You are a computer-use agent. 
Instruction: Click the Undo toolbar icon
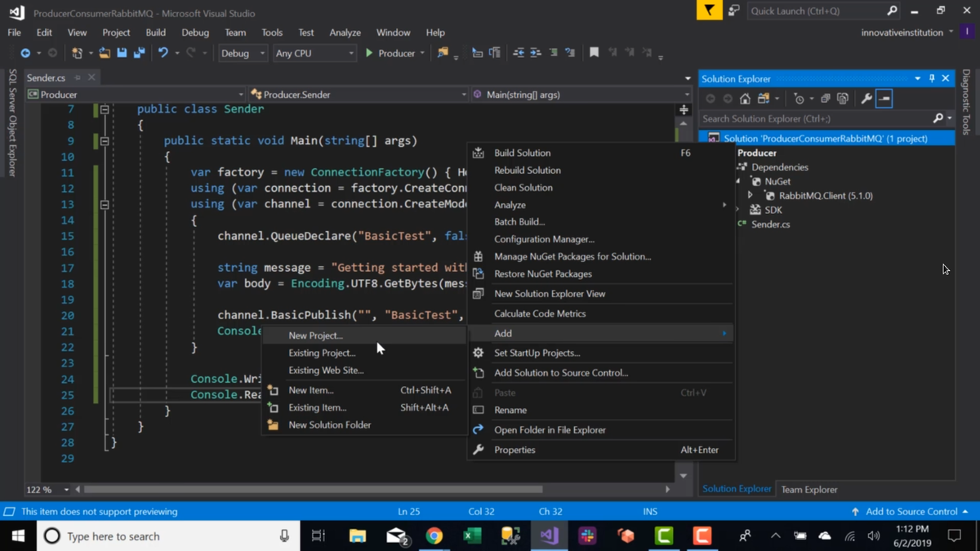[x=163, y=53]
